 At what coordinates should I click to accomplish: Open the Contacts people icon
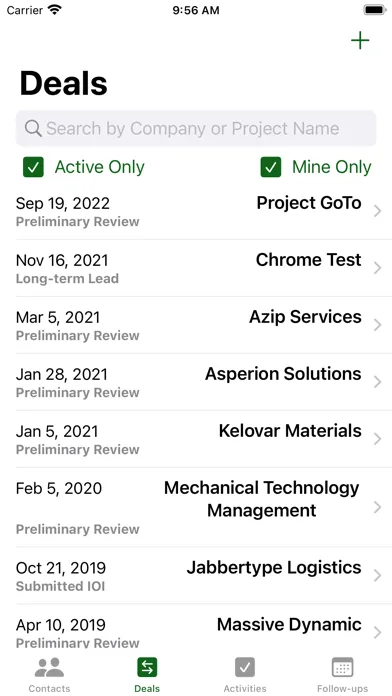point(49,667)
